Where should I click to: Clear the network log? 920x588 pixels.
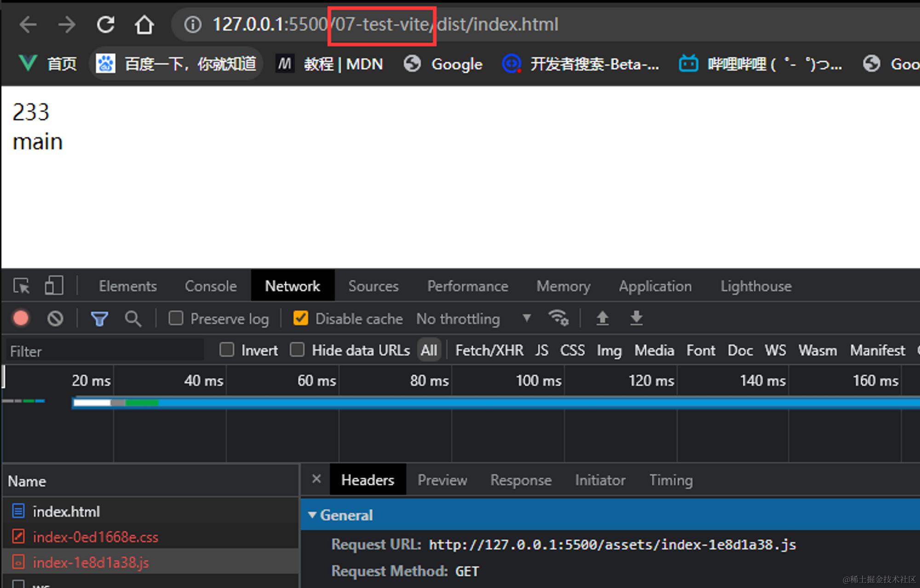(x=55, y=318)
